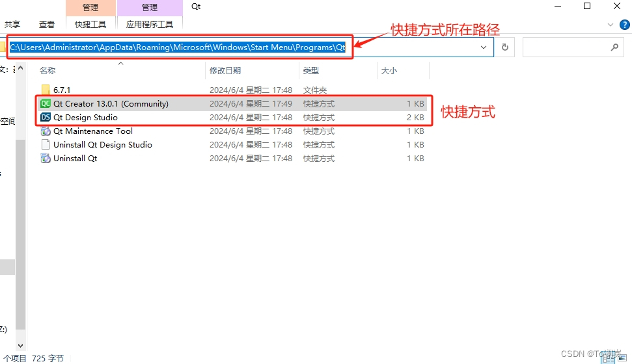Sort files by 大小 column header
Screen dimensions: 632x364
(389, 70)
